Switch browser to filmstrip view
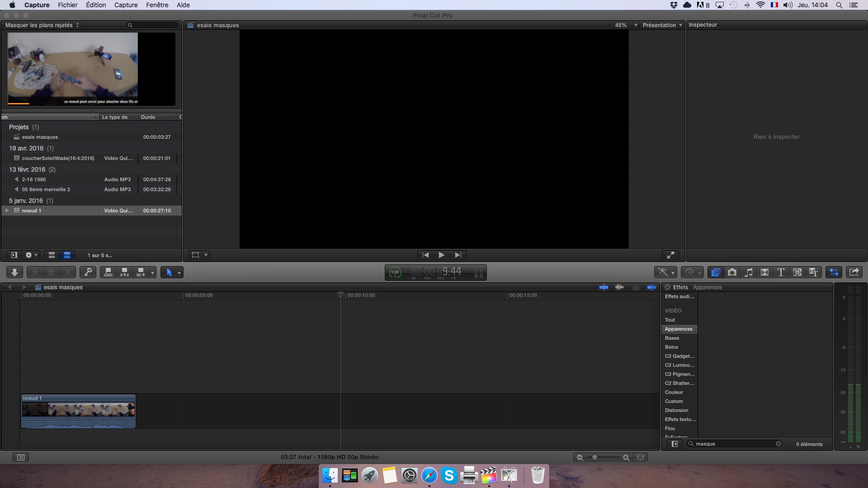 pos(52,255)
